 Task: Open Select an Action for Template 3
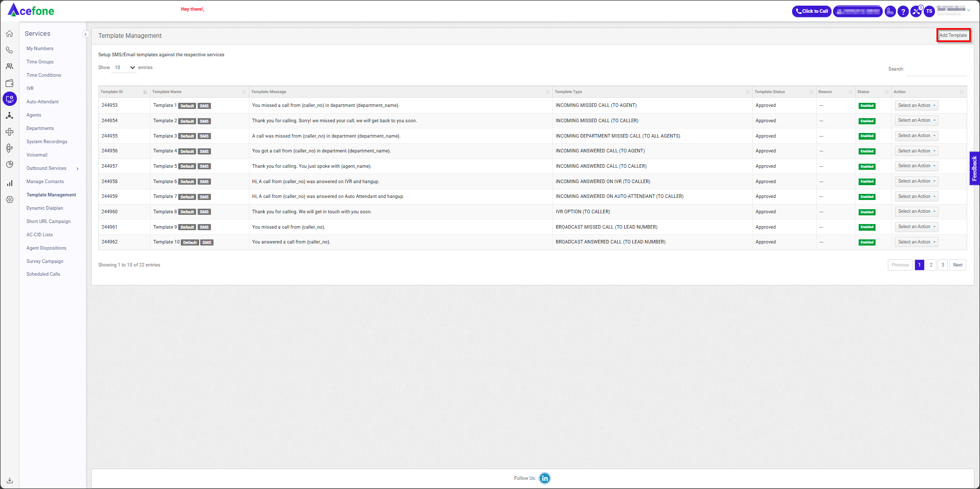click(x=917, y=136)
